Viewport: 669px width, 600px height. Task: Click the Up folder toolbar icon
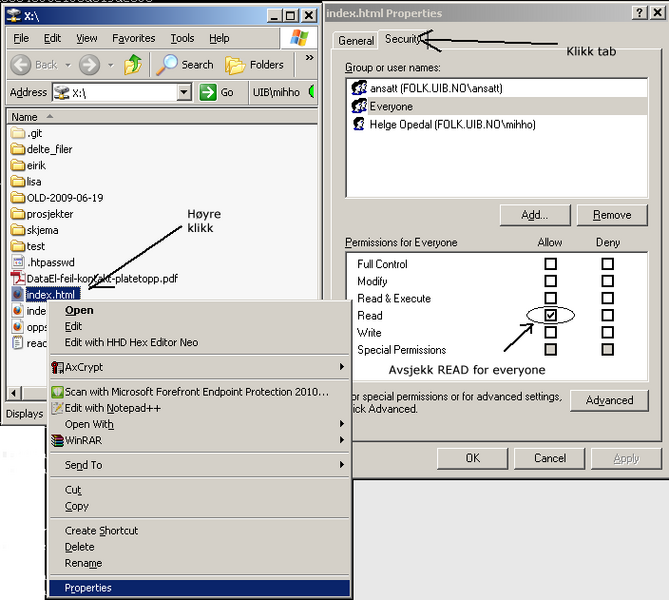click(x=133, y=65)
